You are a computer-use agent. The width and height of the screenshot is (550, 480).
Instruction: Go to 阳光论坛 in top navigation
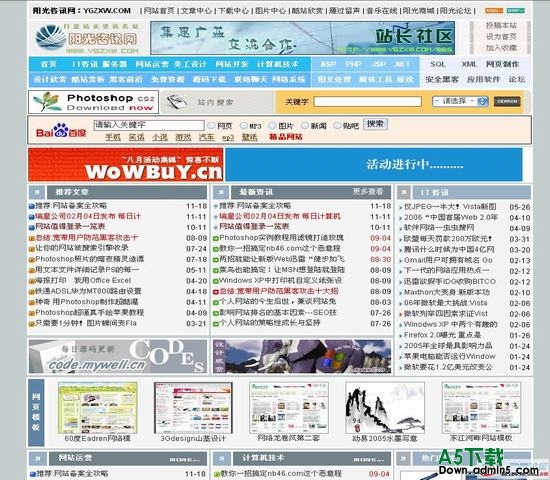[455, 11]
